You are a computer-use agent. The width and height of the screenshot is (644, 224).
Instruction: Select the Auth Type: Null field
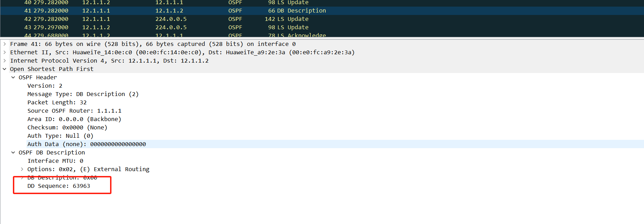coord(60,136)
